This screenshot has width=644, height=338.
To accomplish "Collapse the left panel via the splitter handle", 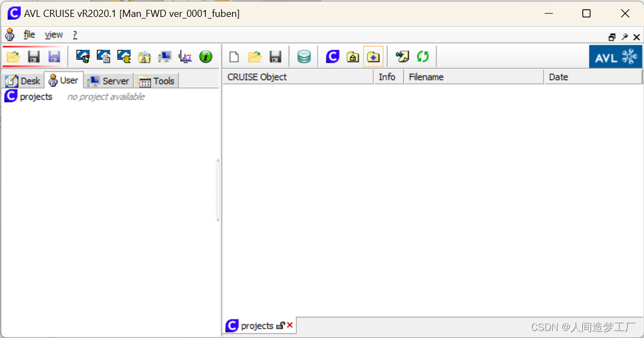I will click(218, 191).
